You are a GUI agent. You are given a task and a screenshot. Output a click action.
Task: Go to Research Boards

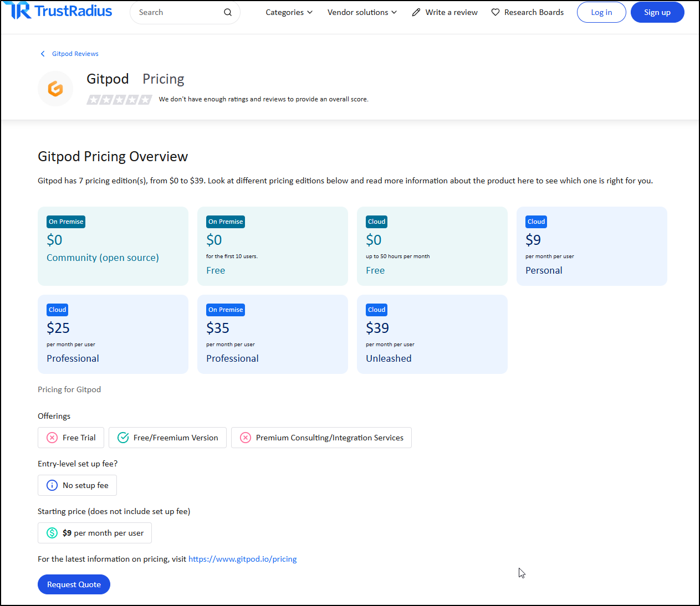[527, 12]
